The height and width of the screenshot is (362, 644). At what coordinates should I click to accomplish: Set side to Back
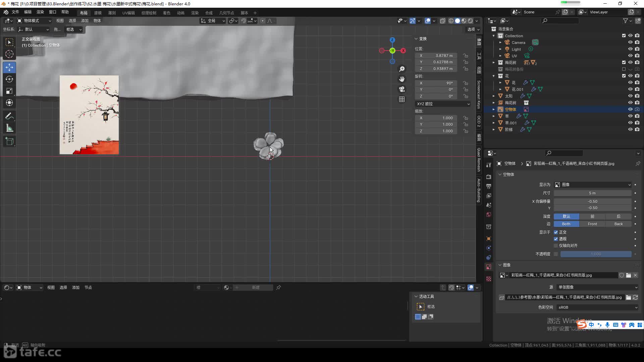tap(619, 224)
